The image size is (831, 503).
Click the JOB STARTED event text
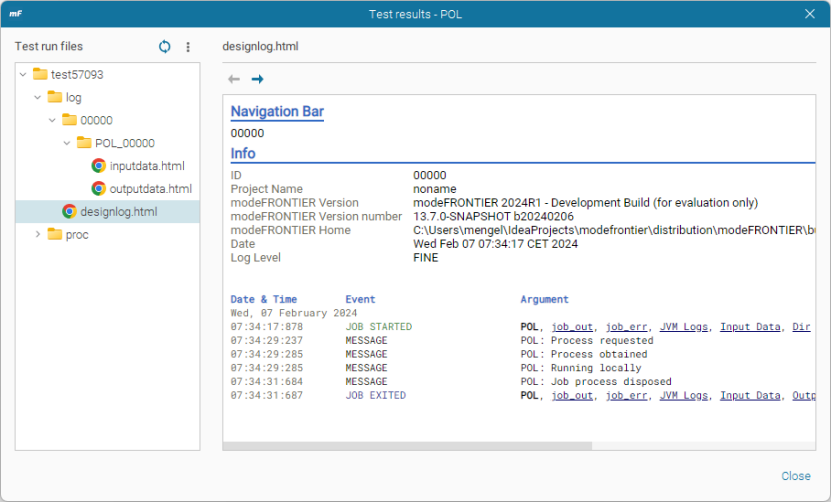click(378, 326)
